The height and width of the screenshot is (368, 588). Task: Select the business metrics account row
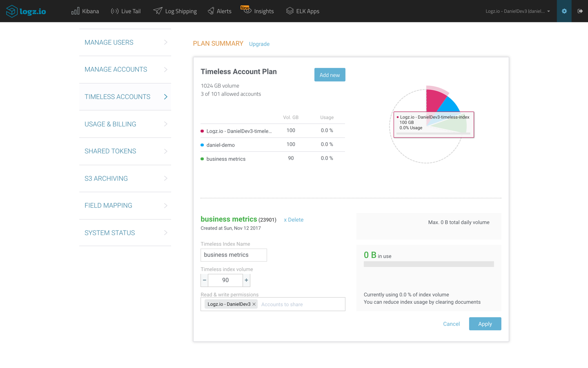click(x=273, y=159)
